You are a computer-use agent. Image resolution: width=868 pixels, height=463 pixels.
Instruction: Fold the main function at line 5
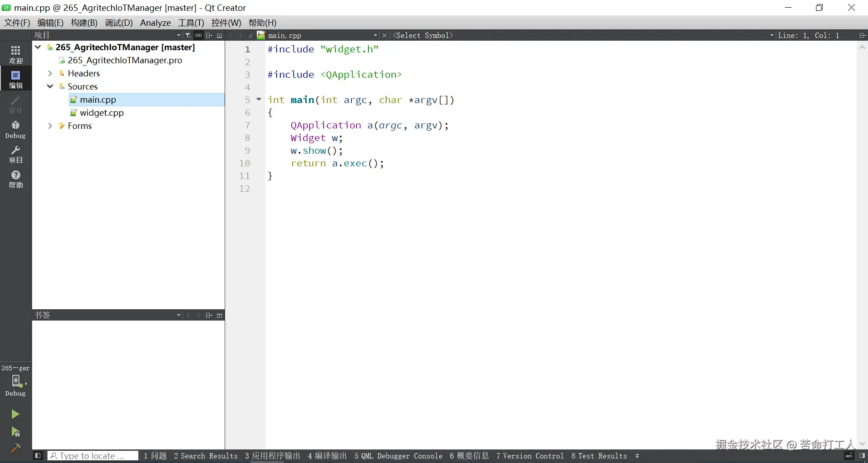[259, 99]
